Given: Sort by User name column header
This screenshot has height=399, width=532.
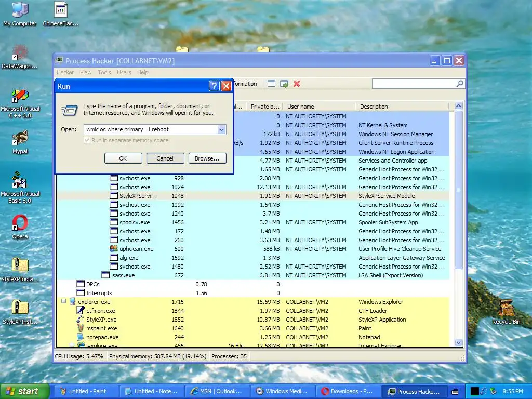Looking at the screenshot, I should click(x=319, y=107).
